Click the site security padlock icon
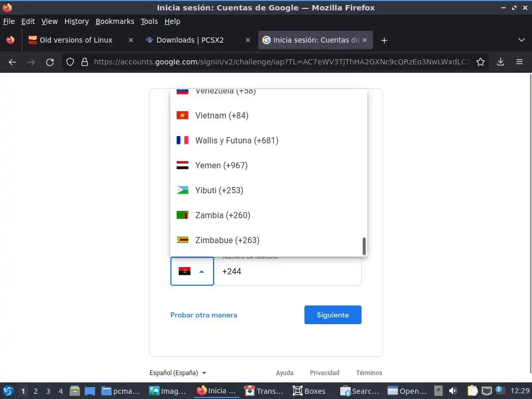 [85, 62]
